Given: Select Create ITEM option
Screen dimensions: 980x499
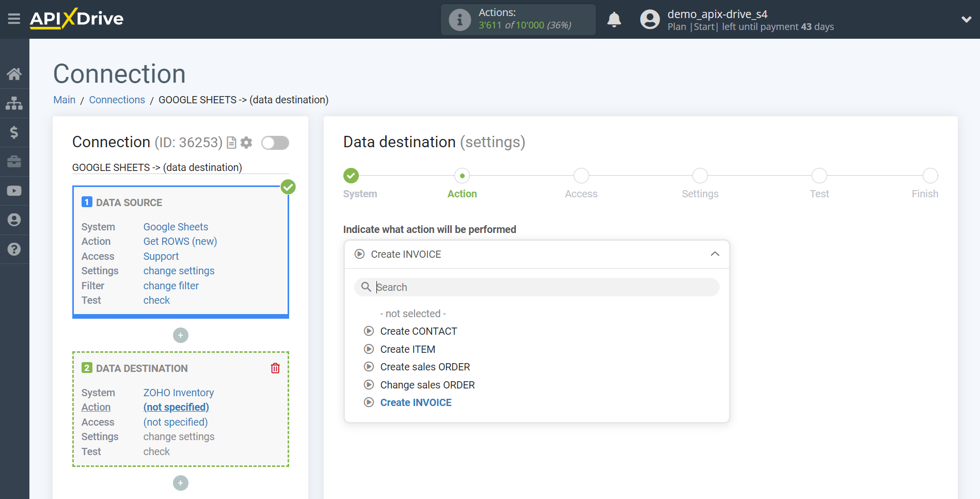Looking at the screenshot, I should pyautogui.click(x=408, y=349).
